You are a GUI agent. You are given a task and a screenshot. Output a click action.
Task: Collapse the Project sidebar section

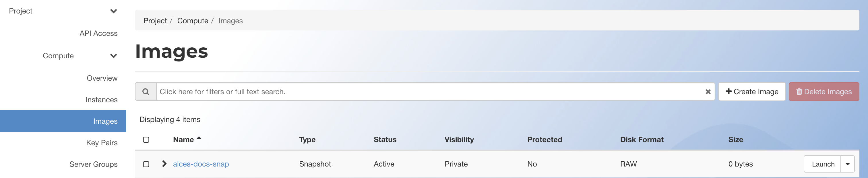point(114,11)
